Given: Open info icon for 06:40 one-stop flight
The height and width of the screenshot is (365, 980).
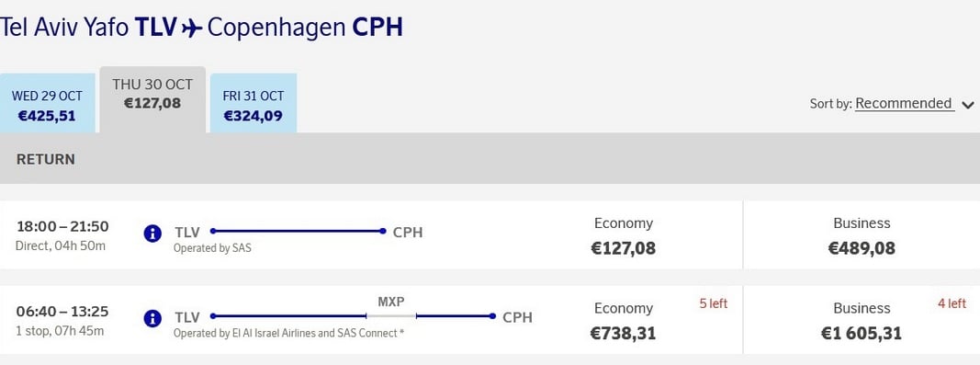Looking at the screenshot, I should pyautogui.click(x=152, y=318).
